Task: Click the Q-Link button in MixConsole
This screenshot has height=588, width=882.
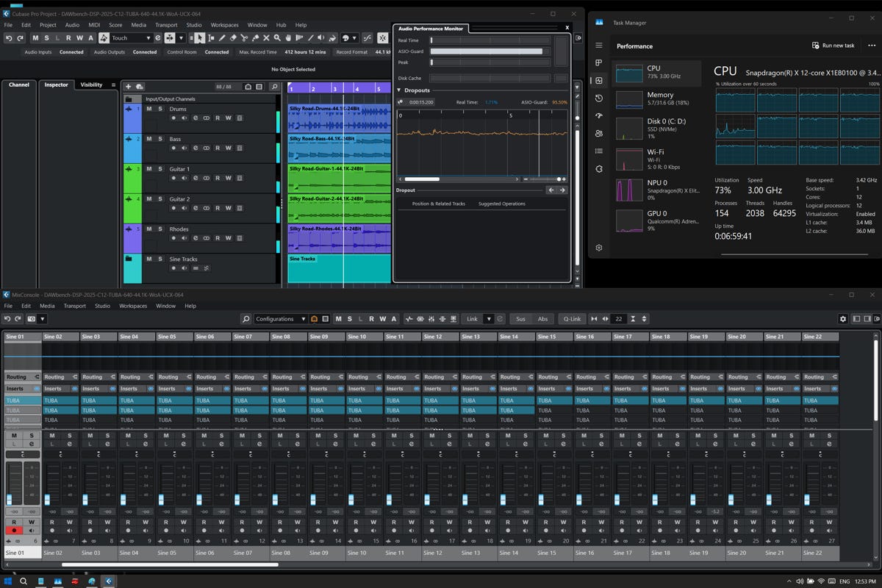Action: coord(571,319)
